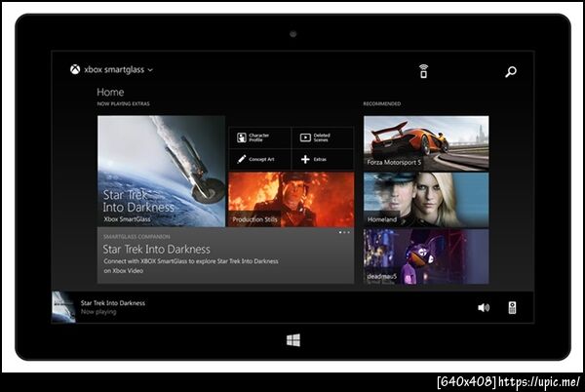585x392 pixels.
Task: Open the Star Trek Into Darkness large tile
Action: [161, 172]
